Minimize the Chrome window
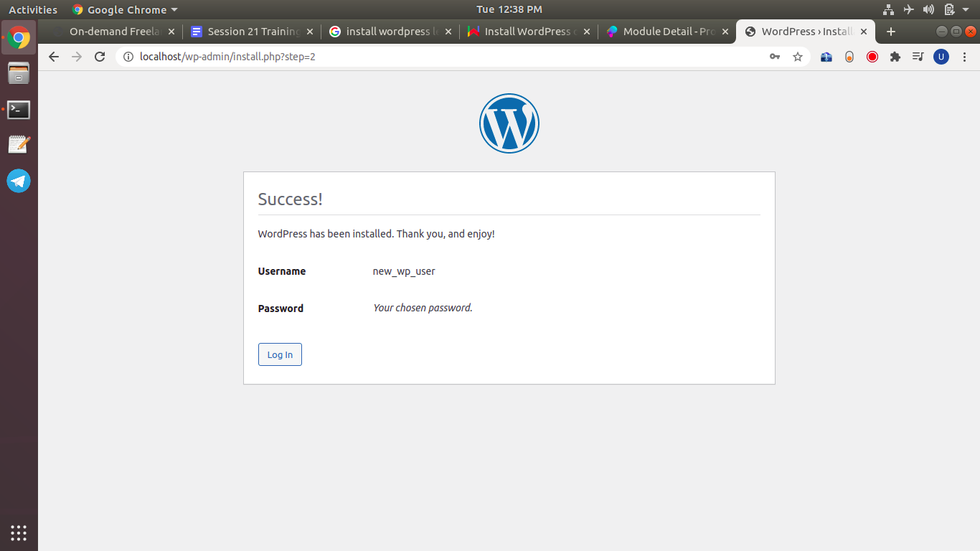Image resolution: width=980 pixels, height=551 pixels. [x=942, y=32]
